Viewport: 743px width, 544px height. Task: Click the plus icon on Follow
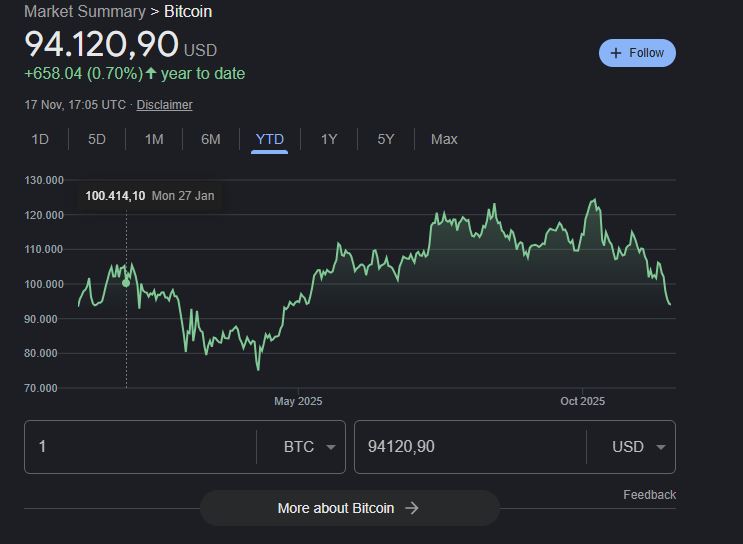pyautogui.click(x=616, y=53)
